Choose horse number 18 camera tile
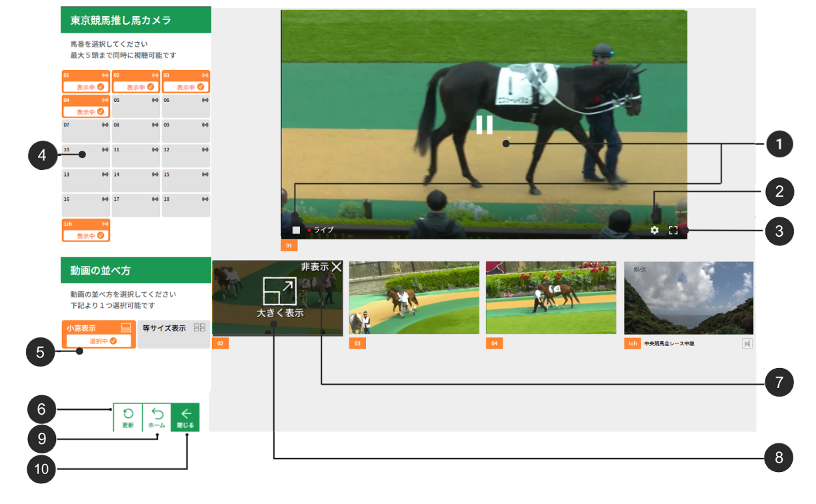The height and width of the screenshot is (504, 816). tap(186, 205)
